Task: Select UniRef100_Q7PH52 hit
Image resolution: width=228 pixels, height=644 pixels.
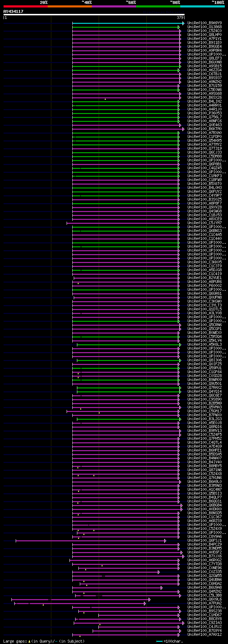Action: (x=205, y=439)
